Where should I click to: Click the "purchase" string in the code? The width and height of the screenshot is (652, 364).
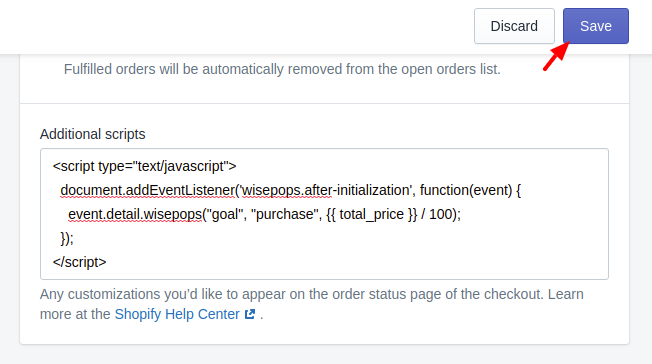point(286,214)
